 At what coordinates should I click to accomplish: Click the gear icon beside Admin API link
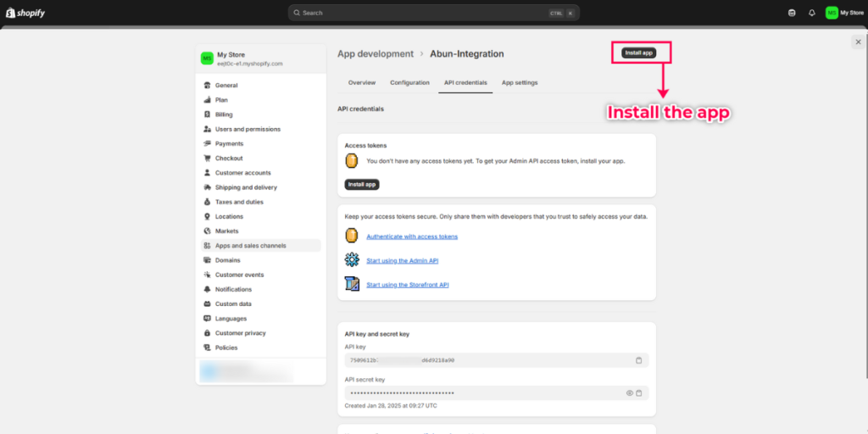(352, 259)
